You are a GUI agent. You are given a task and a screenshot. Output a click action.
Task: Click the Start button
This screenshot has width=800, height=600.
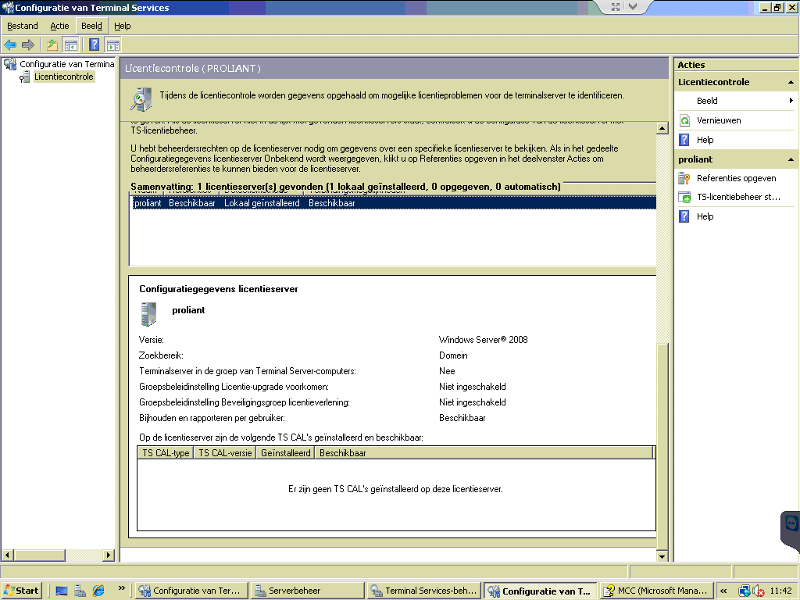coord(20,590)
